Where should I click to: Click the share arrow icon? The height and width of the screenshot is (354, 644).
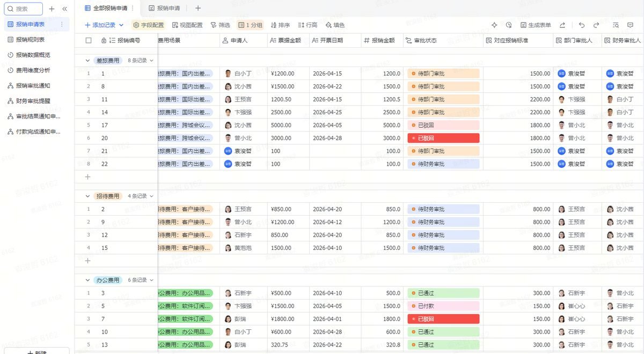pyautogui.click(x=562, y=25)
